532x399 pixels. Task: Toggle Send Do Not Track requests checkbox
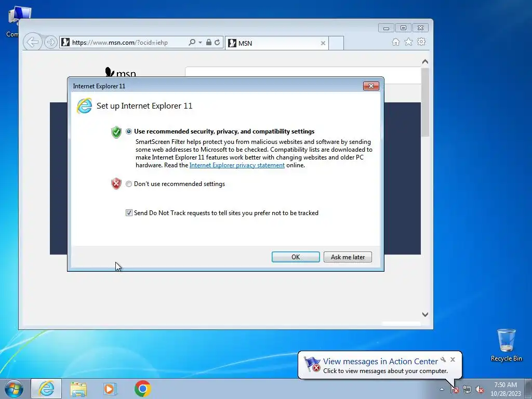129,212
